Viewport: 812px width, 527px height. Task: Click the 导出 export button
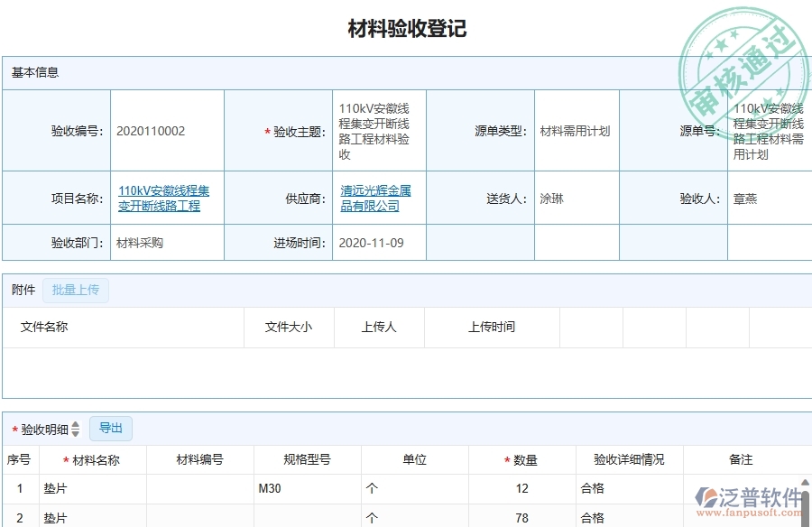[x=111, y=428]
